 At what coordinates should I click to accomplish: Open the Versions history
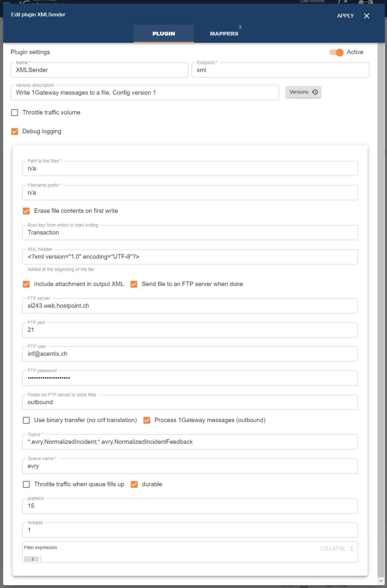[x=303, y=92]
